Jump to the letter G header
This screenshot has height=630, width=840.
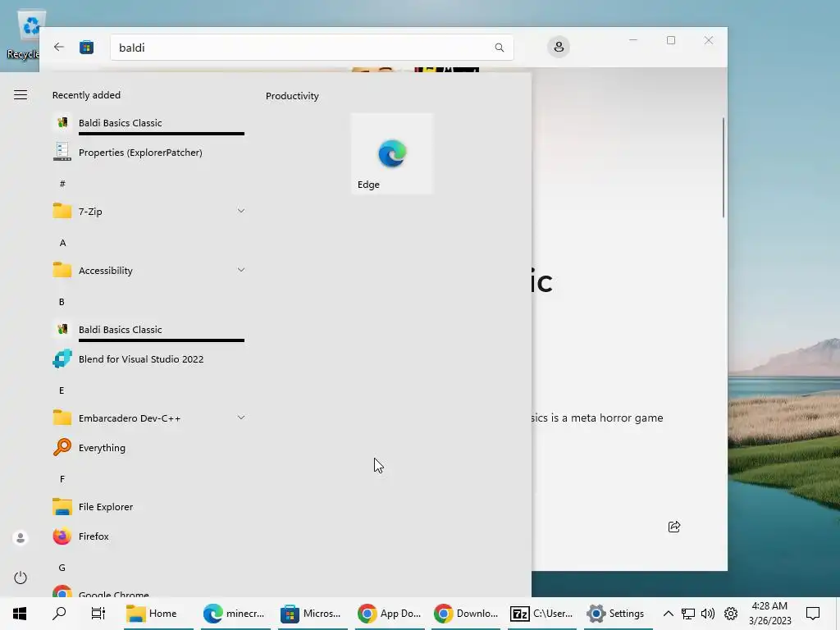pos(62,568)
